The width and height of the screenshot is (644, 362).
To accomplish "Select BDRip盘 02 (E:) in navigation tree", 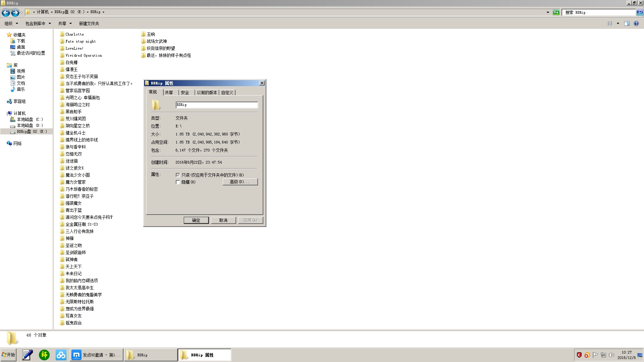I will [26, 131].
